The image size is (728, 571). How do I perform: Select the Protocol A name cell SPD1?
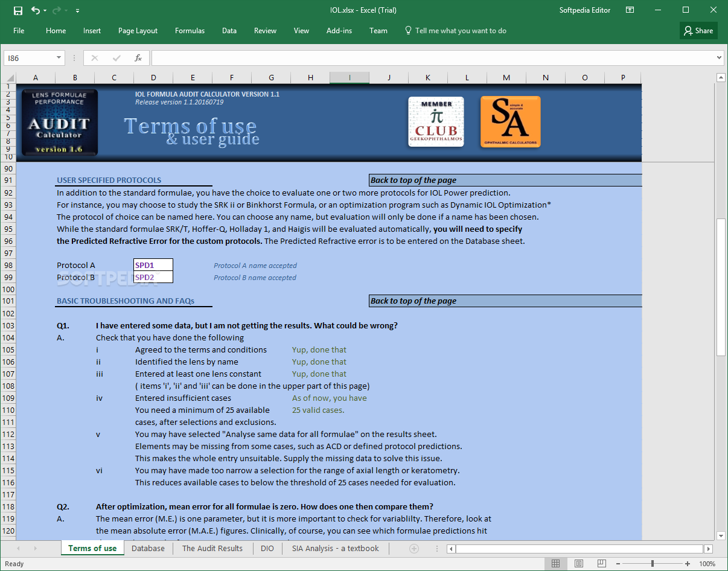point(153,265)
